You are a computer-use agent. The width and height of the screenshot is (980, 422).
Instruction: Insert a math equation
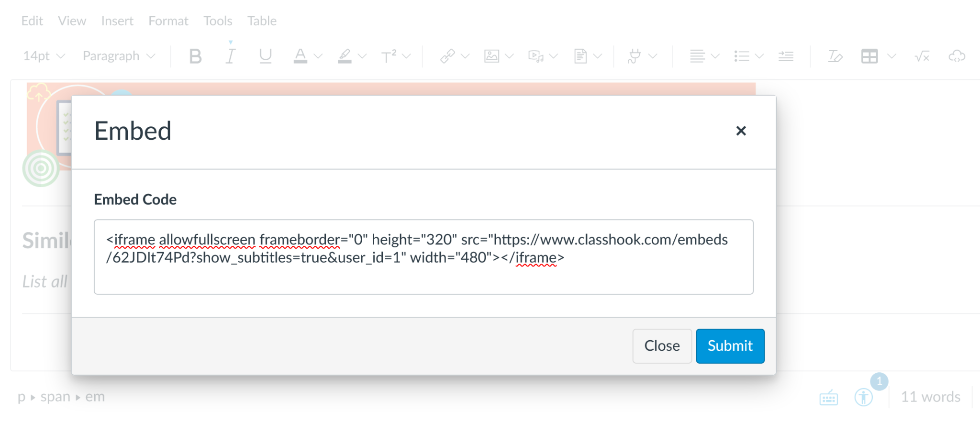921,56
